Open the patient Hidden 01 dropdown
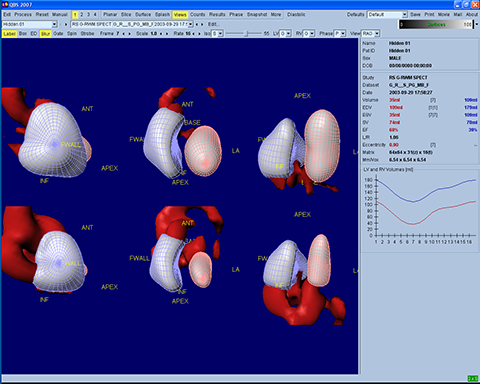The image size is (480, 384). pos(29,24)
